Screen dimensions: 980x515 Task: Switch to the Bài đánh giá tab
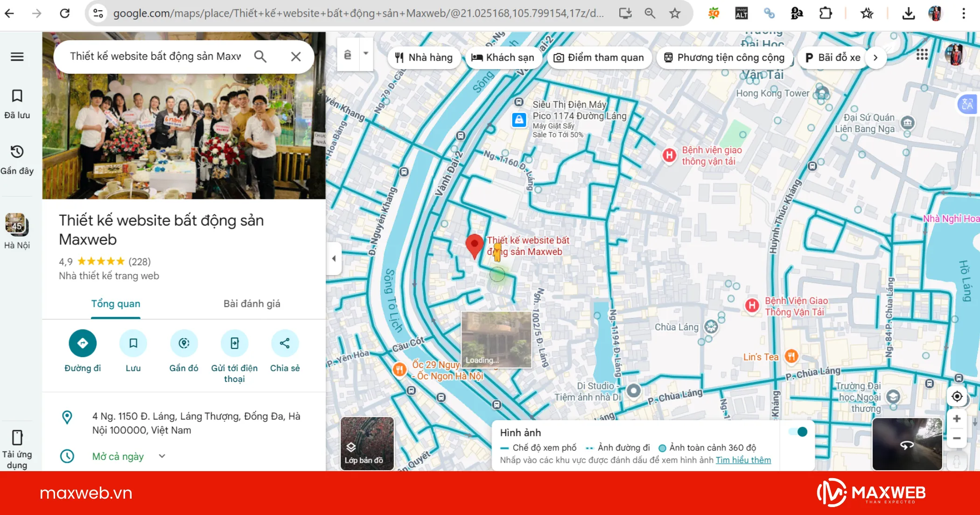tap(252, 303)
